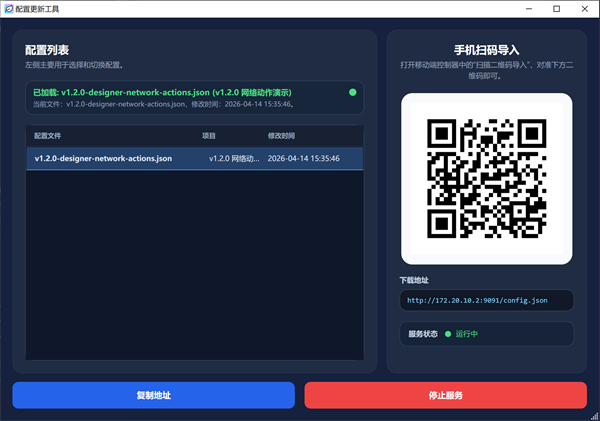Click the QR code image
The width and height of the screenshot is (600, 421).
486,178
